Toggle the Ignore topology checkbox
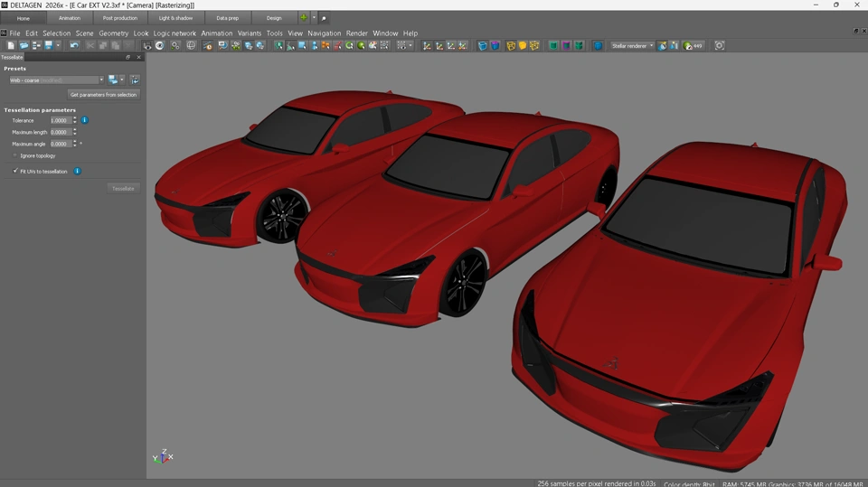The image size is (868, 487). pyautogui.click(x=15, y=155)
